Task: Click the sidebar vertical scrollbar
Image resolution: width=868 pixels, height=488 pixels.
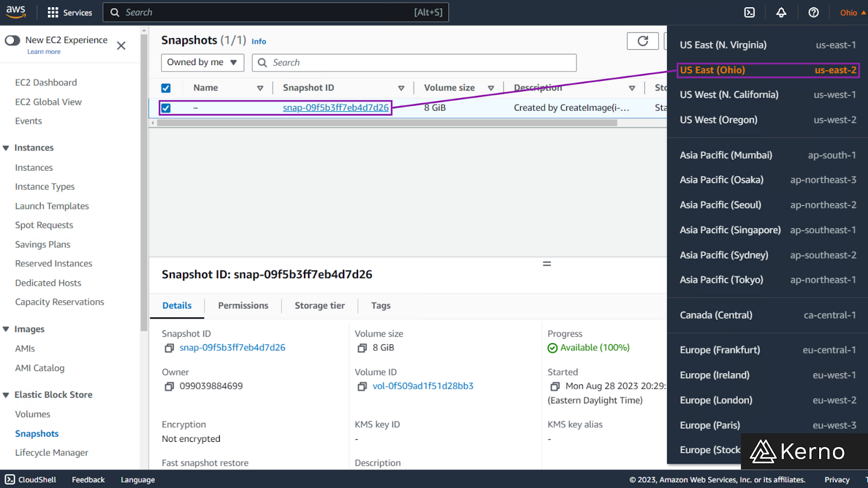Action: (144, 182)
